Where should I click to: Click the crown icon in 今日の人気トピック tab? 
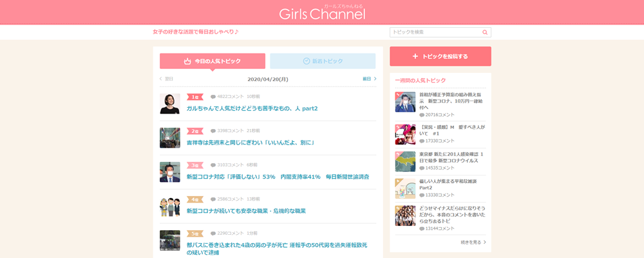tap(187, 61)
